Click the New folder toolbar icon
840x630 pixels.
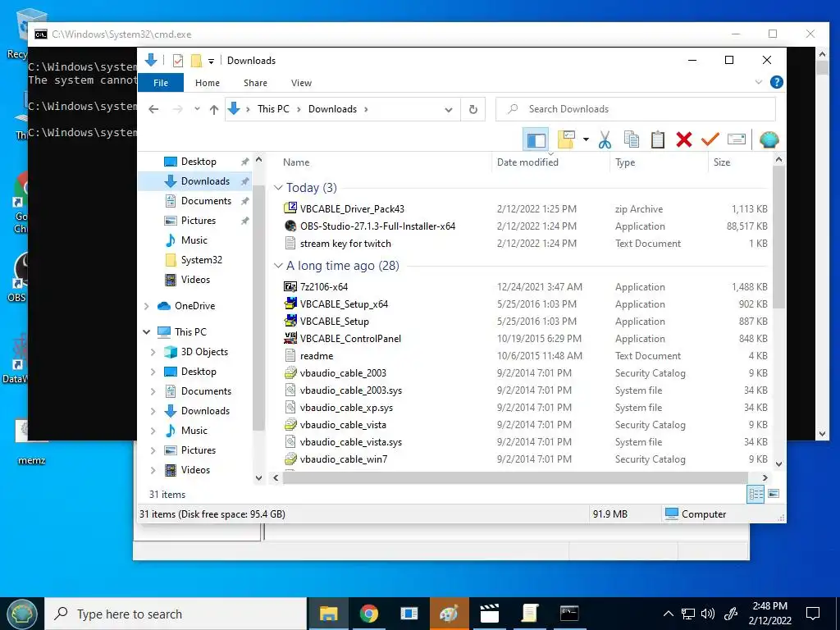(566, 139)
